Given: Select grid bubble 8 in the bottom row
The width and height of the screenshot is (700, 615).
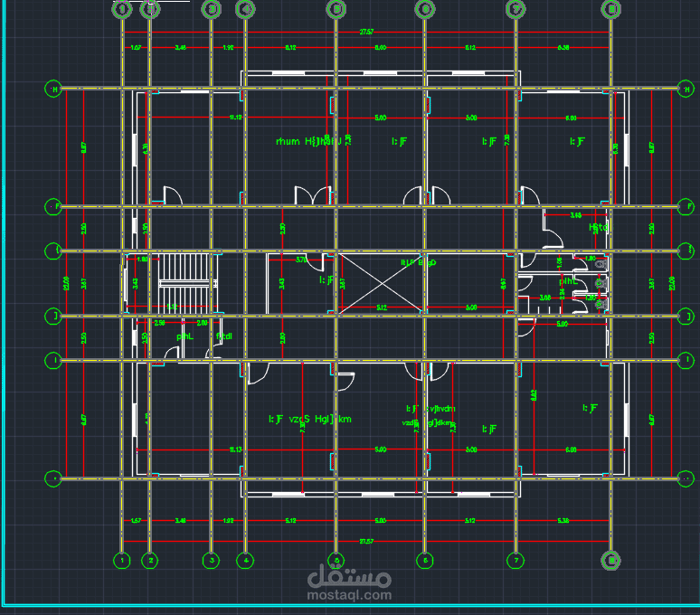Looking at the screenshot, I should coord(611,561).
